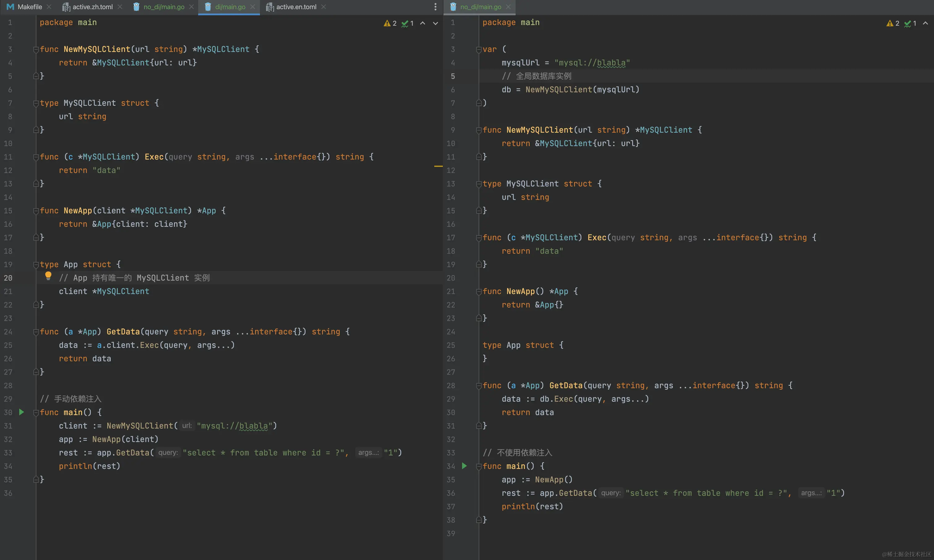Image resolution: width=934 pixels, height=560 pixels.
Task: Close the left-pane no_di/main.go tab
Action: tap(191, 7)
